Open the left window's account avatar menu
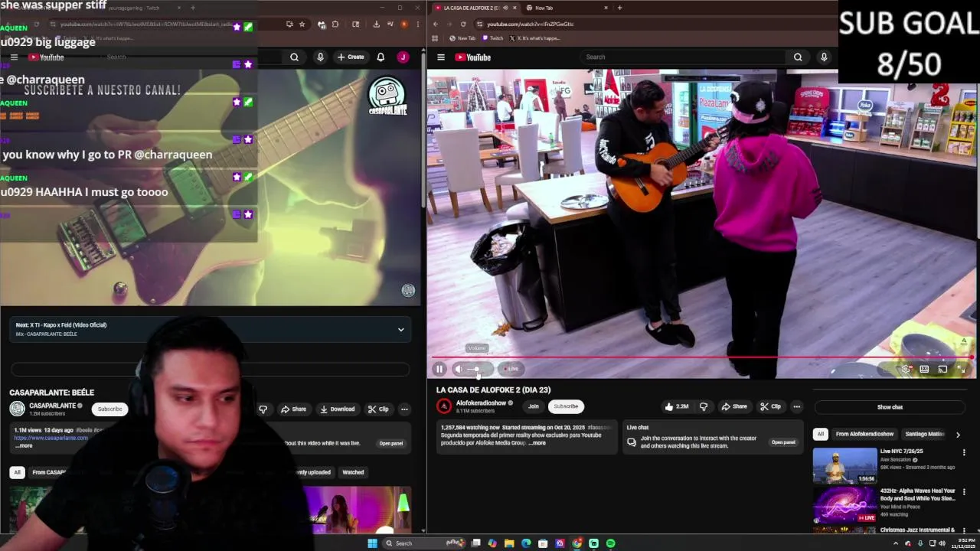The image size is (980, 551). click(x=403, y=57)
